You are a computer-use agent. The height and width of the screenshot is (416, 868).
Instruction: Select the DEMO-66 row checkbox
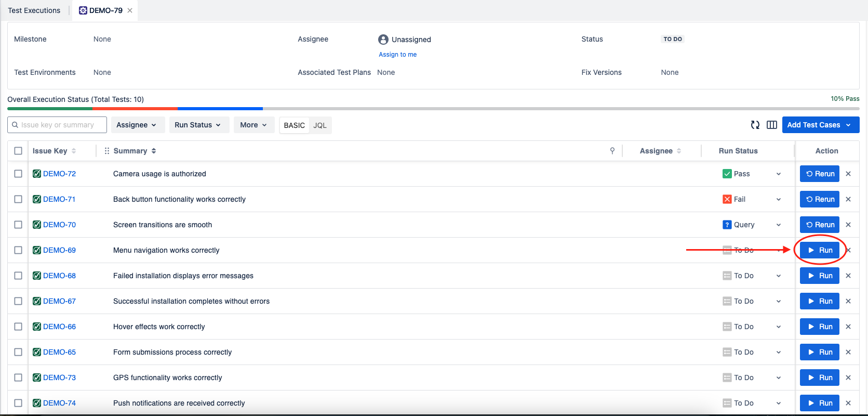[x=18, y=327]
